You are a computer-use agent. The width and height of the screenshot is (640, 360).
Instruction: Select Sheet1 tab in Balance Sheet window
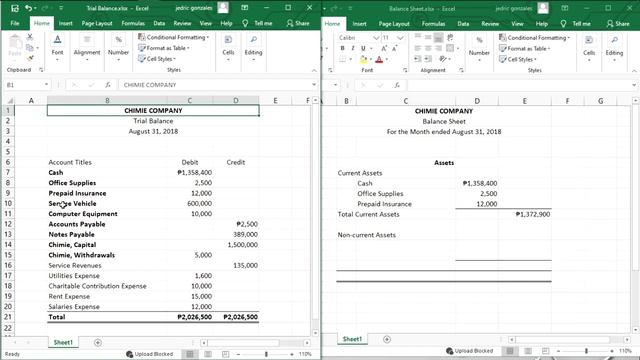[352, 339]
